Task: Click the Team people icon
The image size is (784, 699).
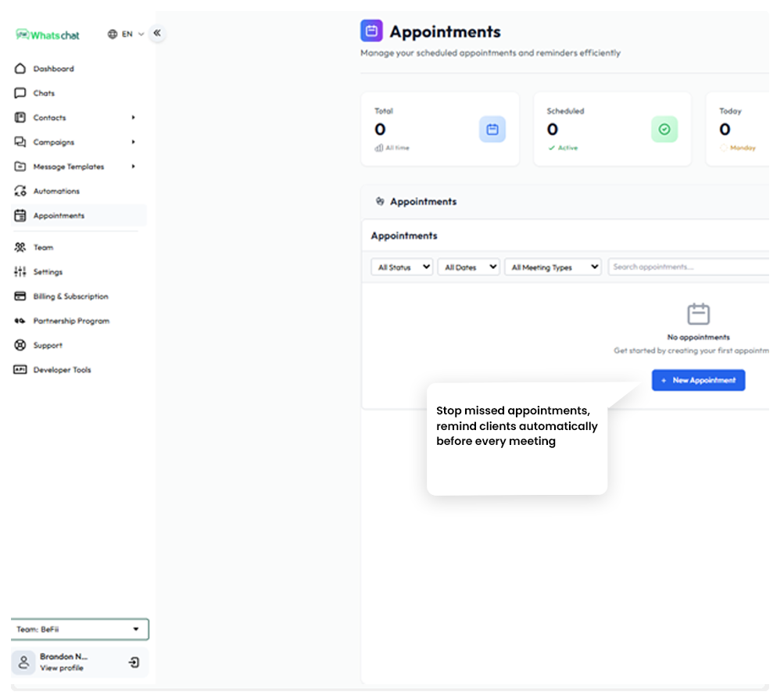Action: coord(20,247)
